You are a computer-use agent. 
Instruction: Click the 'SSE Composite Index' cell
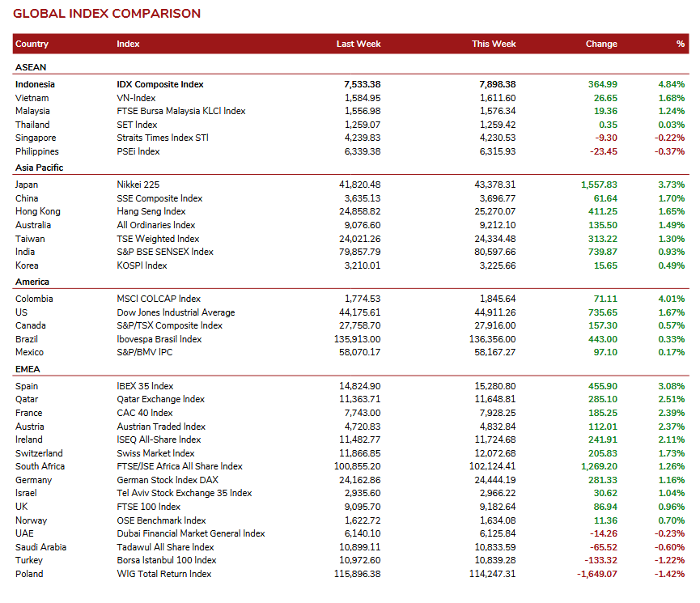[x=159, y=198]
